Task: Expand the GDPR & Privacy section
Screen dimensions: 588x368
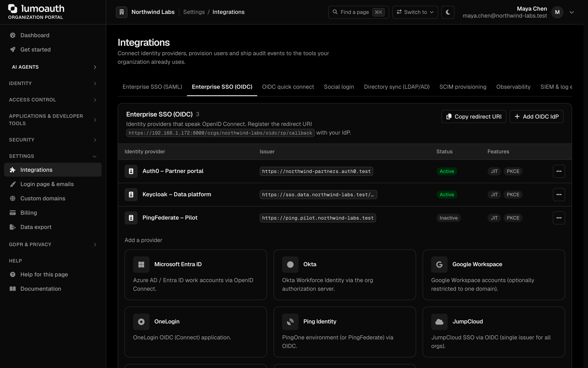Action: coord(53,244)
